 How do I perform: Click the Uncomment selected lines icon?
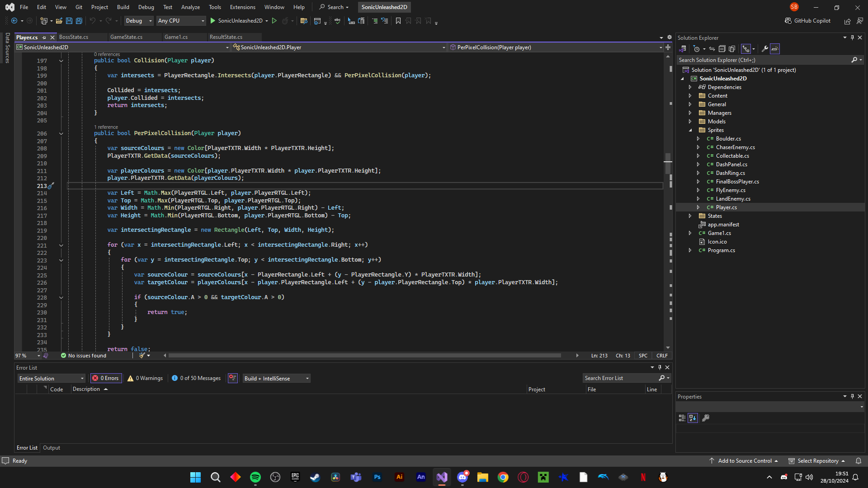(384, 21)
